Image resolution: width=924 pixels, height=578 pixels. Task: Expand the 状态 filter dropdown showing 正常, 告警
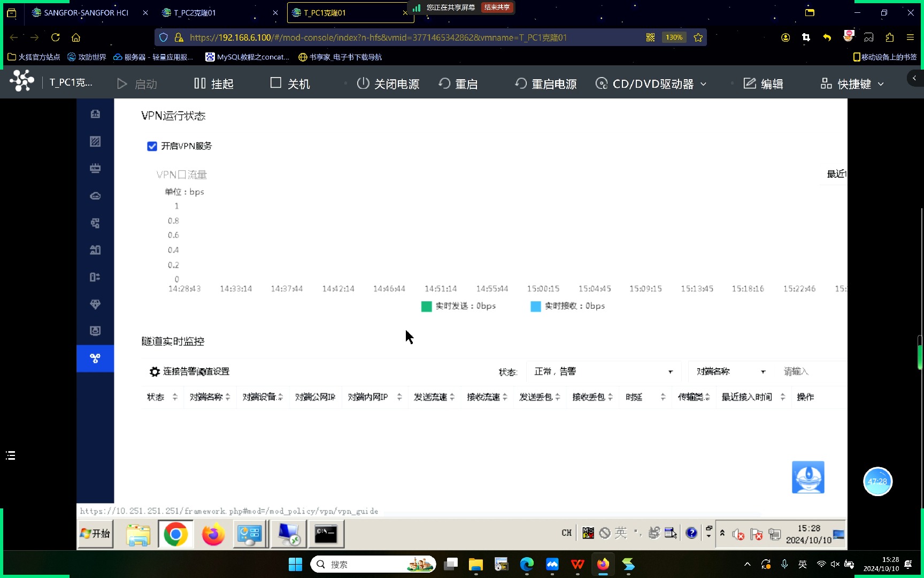(603, 371)
